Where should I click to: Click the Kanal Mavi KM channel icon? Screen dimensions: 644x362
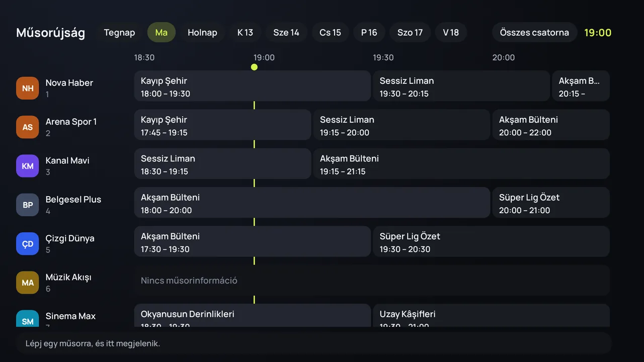[x=27, y=166]
